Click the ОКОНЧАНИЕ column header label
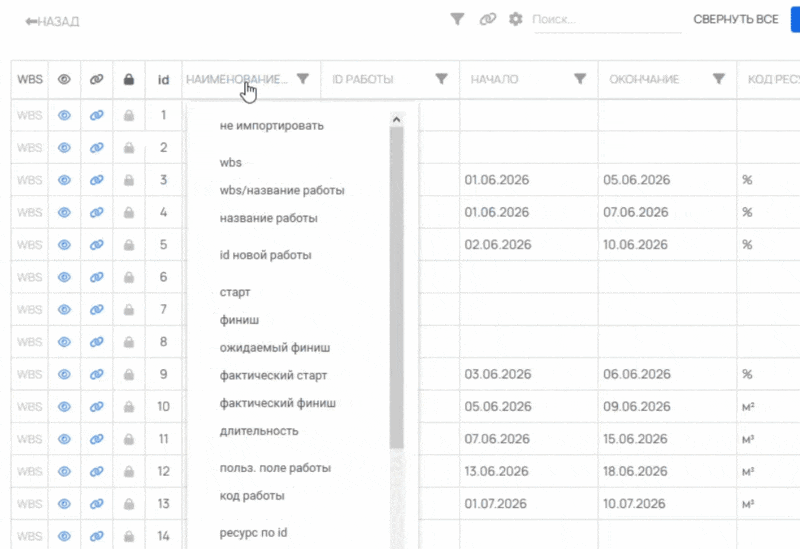The image size is (800, 549). point(644,80)
